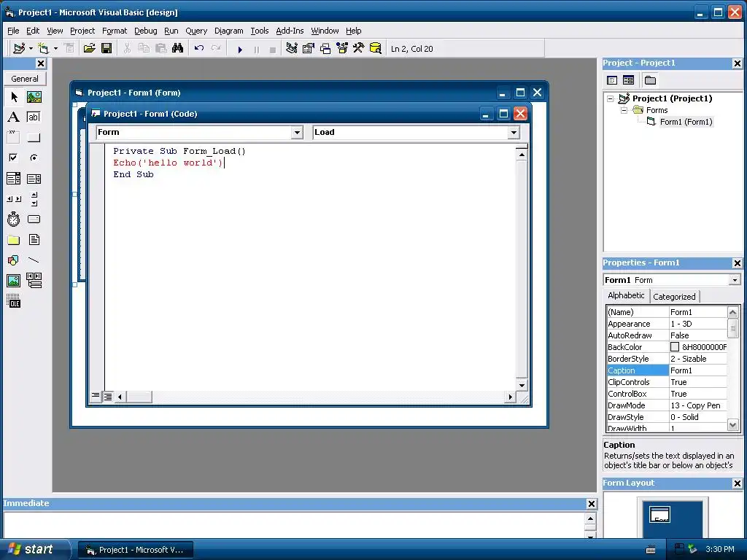Screen dimensions: 747x560
Task: Open the Add-Ins menu
Action: [x=290, y=31]
